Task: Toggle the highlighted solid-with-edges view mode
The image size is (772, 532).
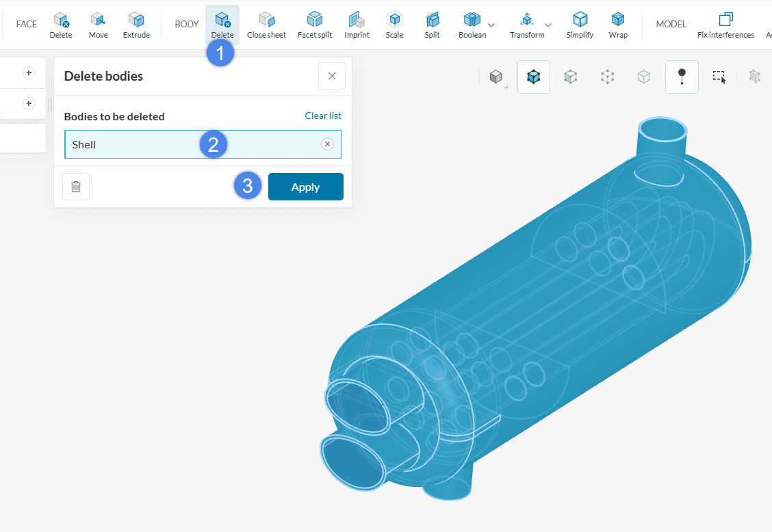Action: 533,77
